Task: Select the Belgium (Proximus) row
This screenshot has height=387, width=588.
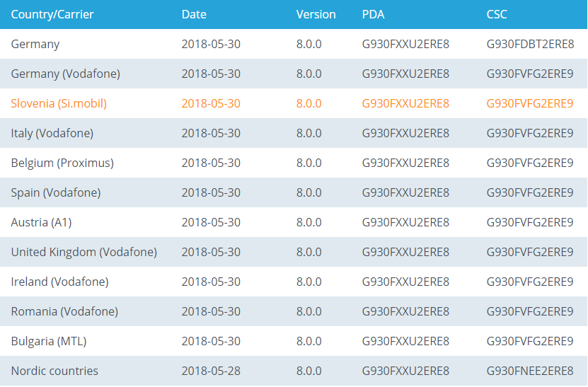Action: click(x=62, y=163)
